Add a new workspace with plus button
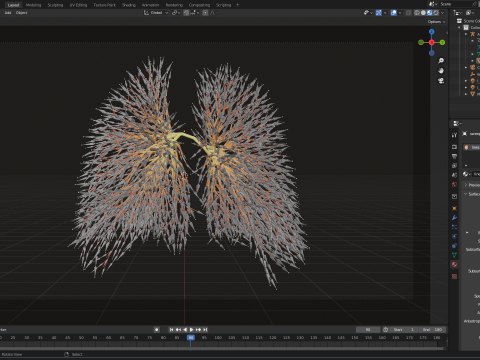 point(238,5)
